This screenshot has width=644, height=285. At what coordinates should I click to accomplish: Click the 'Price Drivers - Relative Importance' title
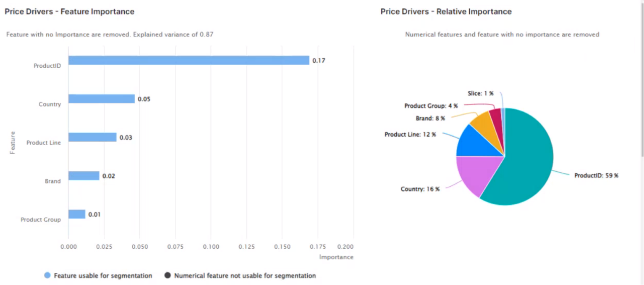click(x=446, y=12)
